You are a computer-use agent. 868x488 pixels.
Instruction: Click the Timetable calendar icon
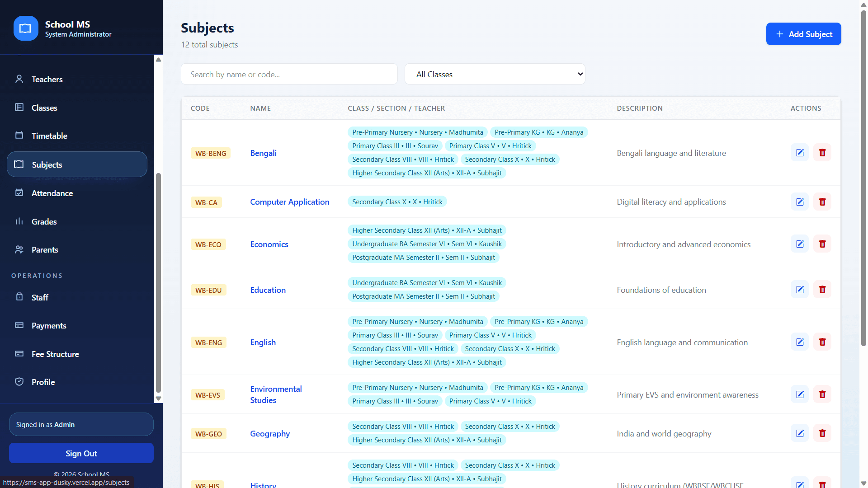tap(19, 136)
